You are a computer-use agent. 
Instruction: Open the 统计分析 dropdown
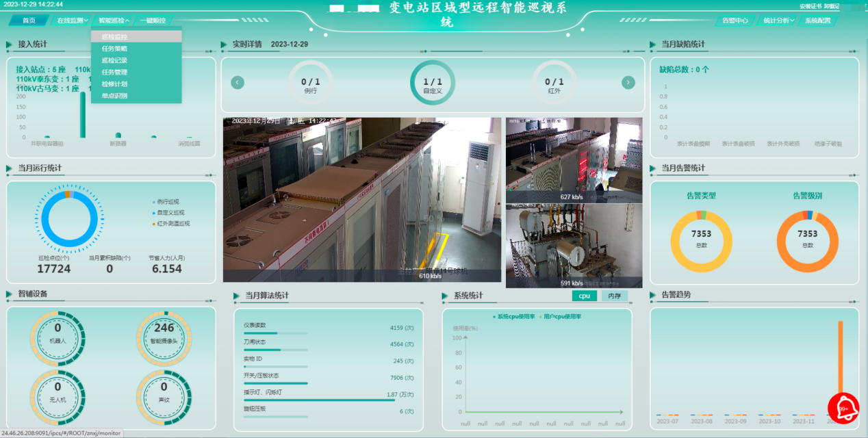[778, 21]
